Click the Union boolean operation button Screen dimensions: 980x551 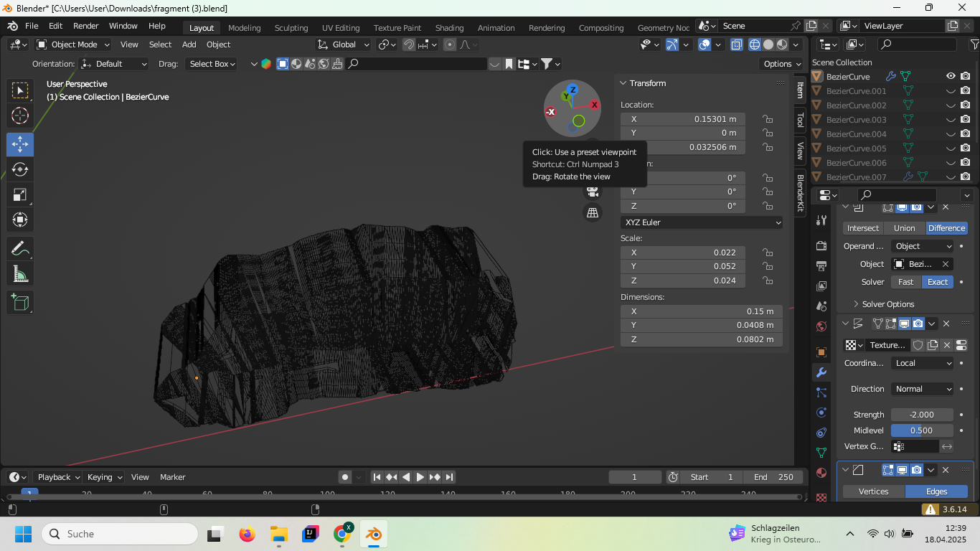904,228
